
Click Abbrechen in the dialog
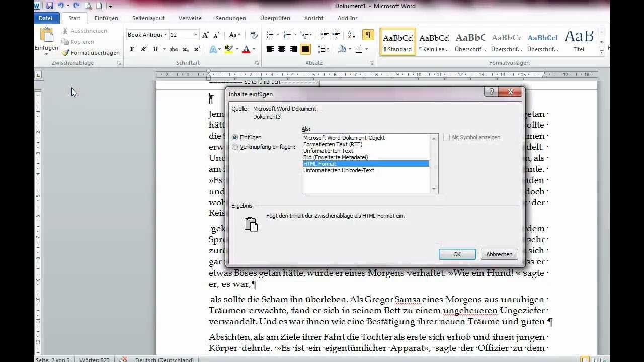[x=499, y=254]
